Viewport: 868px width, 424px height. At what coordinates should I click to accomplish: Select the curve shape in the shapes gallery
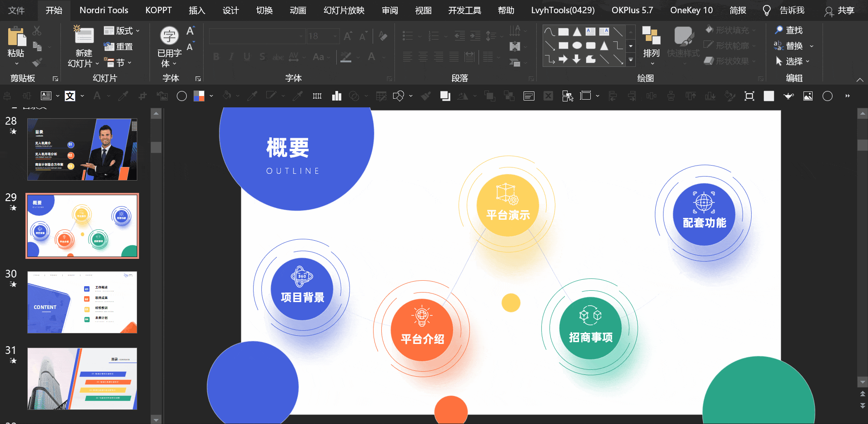coord(550,32)
